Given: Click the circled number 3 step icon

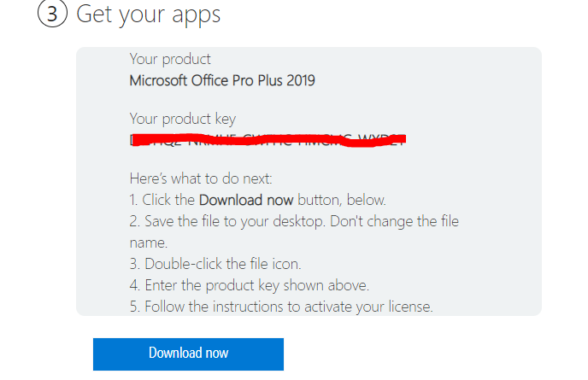Looking at the screenshot, I should (51, 15).
